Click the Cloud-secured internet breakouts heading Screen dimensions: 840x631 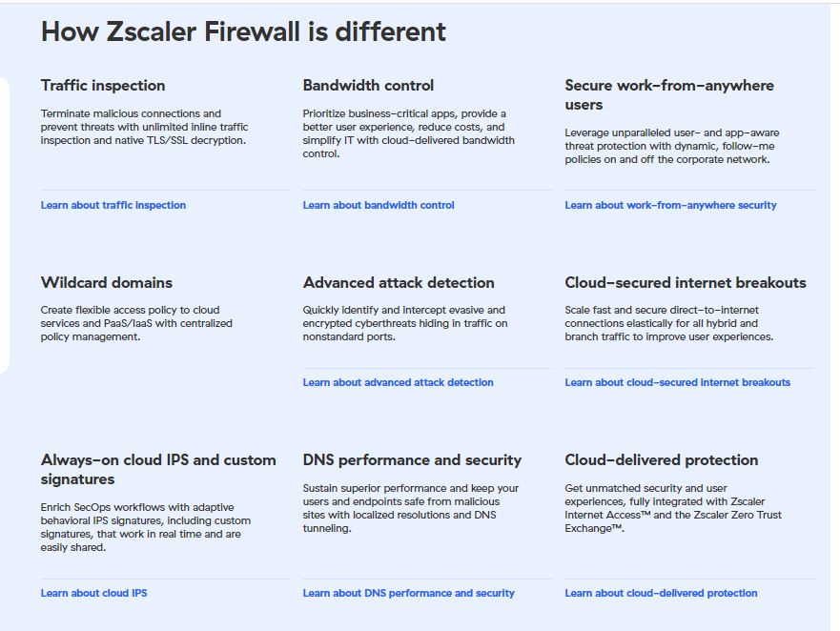pos(686,282)
